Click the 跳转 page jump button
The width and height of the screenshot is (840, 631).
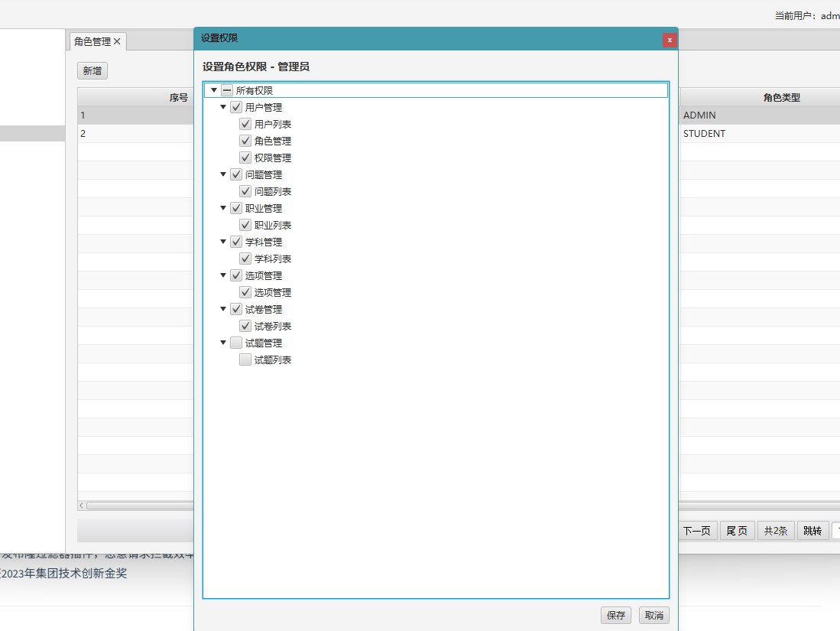[812, 531]
